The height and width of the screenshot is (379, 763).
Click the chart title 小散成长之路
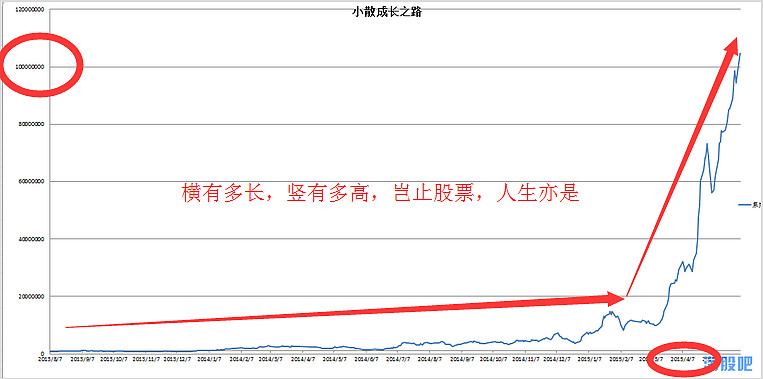click(387, 13)
